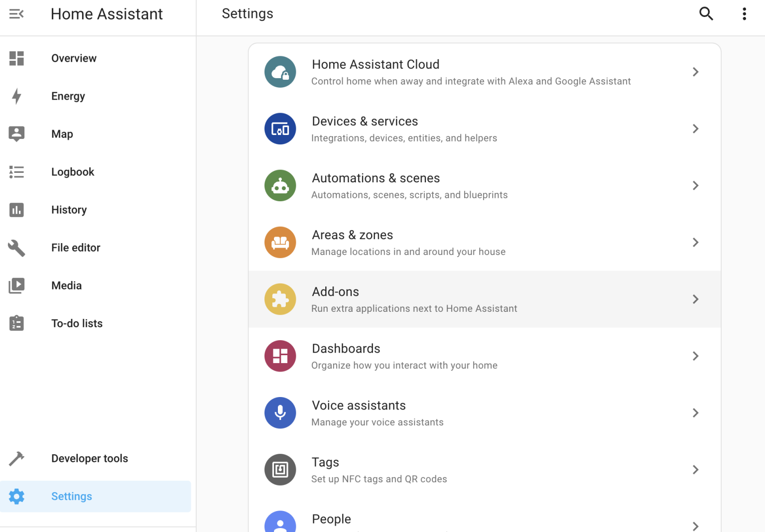This screenshot has width=765, height=532.
Task: Expand the Voice assistants chevron
Action: 695,412
